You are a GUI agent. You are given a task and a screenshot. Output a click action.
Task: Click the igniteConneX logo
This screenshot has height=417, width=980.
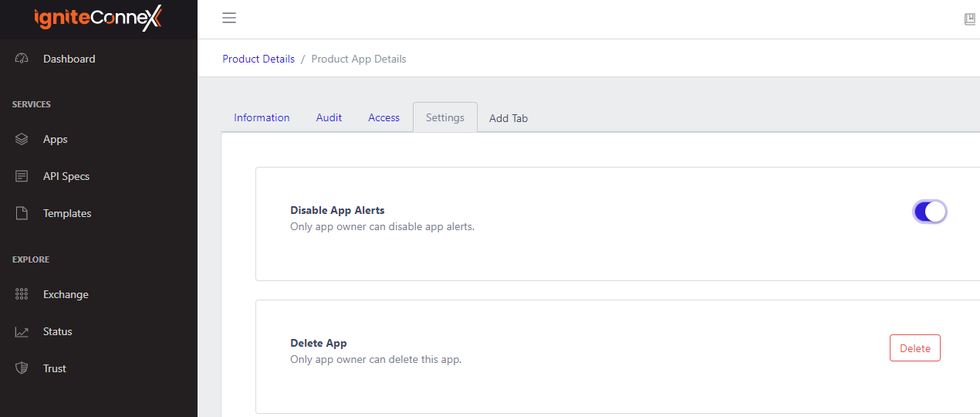click(x=98, y=19)
